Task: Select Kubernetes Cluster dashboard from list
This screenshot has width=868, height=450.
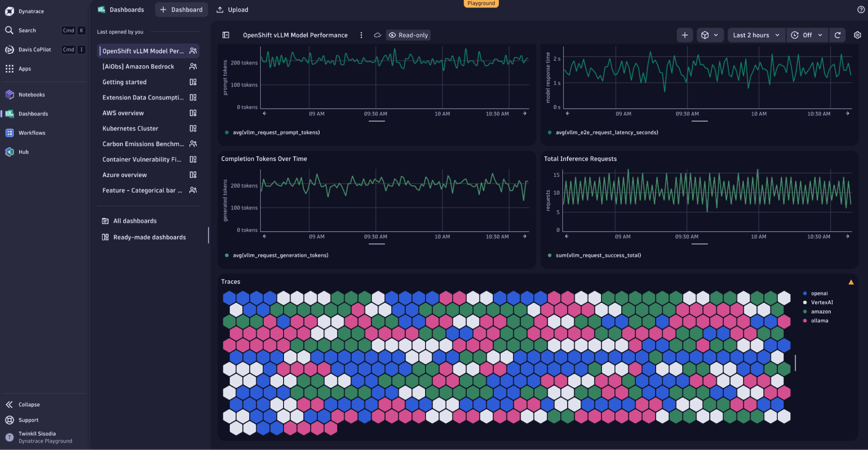Action: (x=130, y=128)
